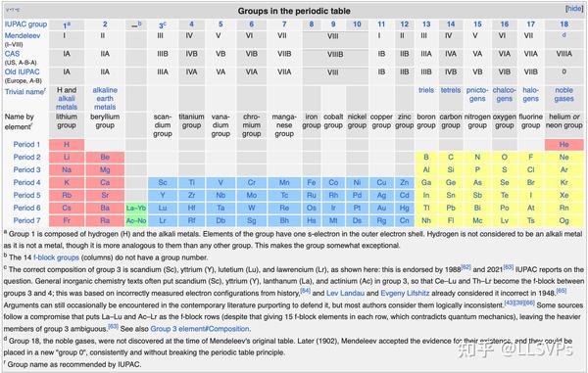This screenshot has width=588, height=373.
Task: Open the Period 7 link
Action: 26,220
